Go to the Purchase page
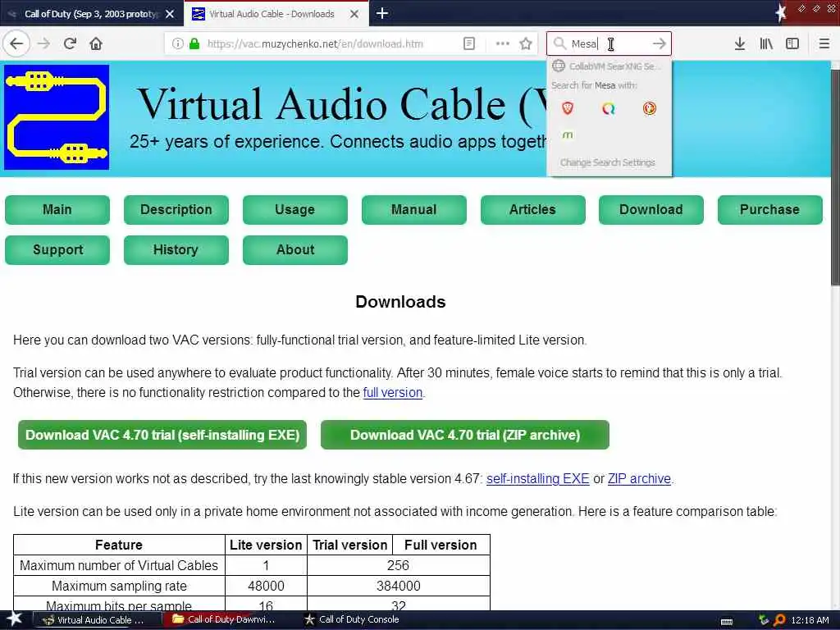 [770, 209]
